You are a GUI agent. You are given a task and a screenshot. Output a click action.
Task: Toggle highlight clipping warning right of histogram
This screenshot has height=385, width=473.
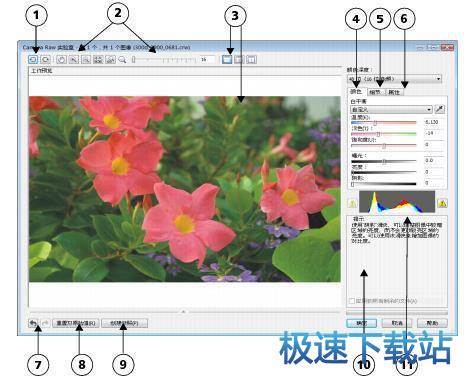tap(442, 203)
